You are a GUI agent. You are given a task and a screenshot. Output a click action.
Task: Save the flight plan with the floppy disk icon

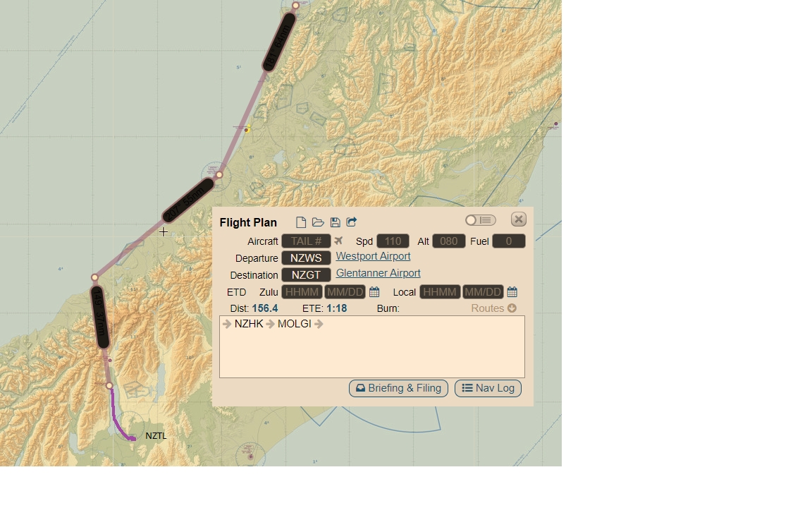pos(335,222)
